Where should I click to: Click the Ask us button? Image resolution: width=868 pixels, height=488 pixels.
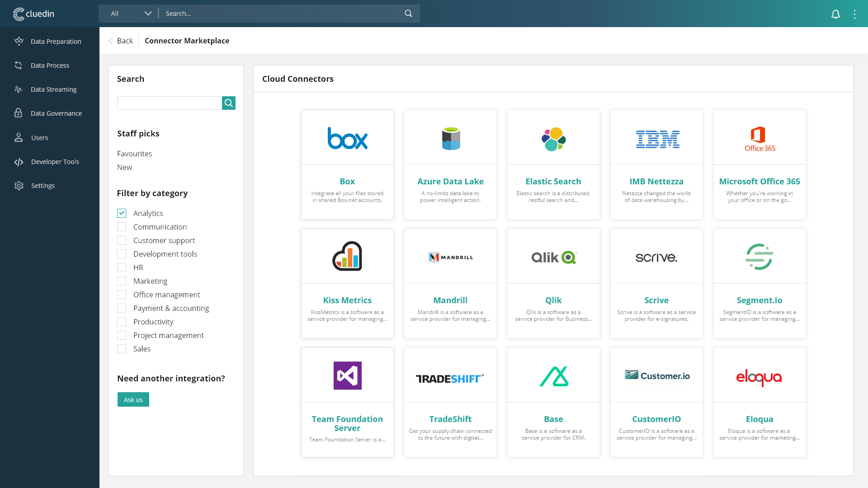click(x=133, y=399)
